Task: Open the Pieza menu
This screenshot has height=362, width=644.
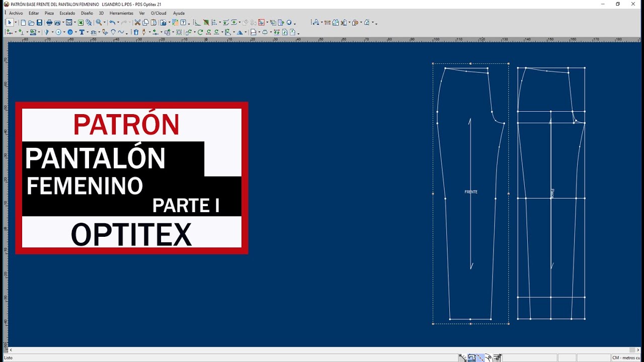Action: pos(49,13)
